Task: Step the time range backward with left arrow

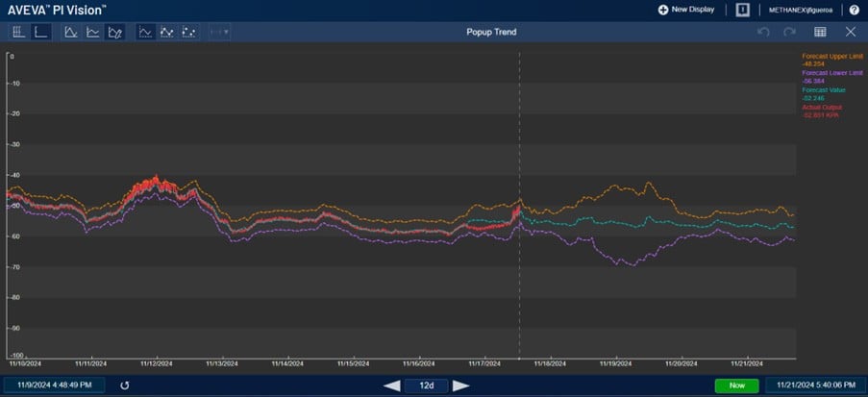Action: [392, 385]
